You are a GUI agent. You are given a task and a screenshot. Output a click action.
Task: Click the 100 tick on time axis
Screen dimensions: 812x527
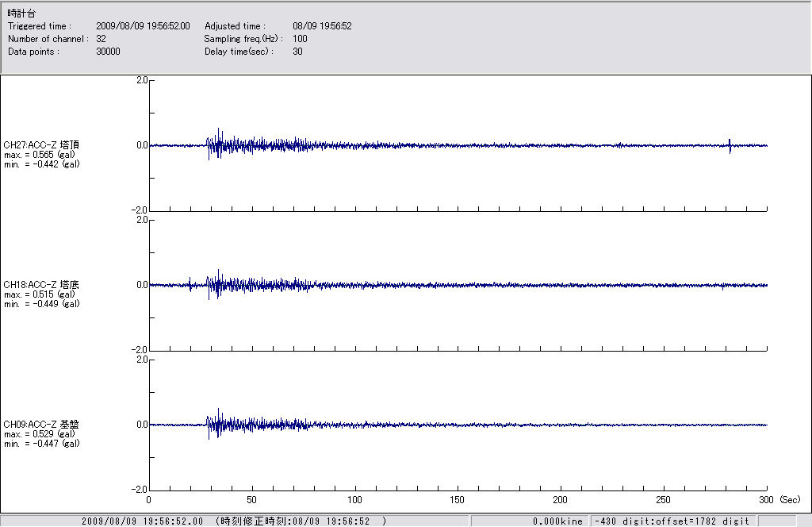click(x=354, y=500)
